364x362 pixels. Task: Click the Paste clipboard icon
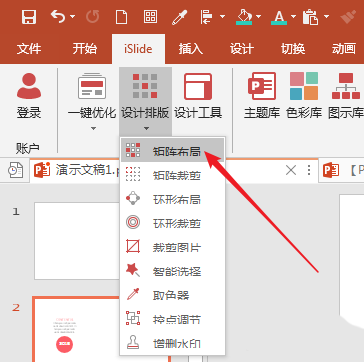coord(310,17)
